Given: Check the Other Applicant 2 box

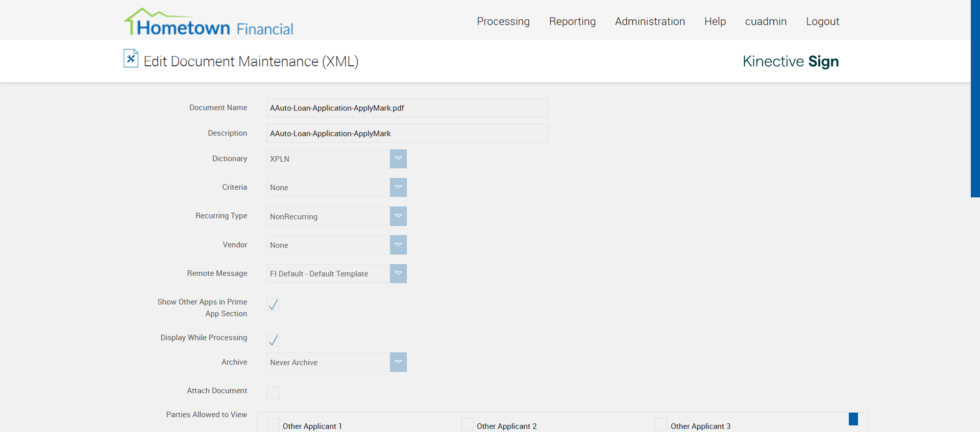Looking at the screenshot, I should (467, 425).
